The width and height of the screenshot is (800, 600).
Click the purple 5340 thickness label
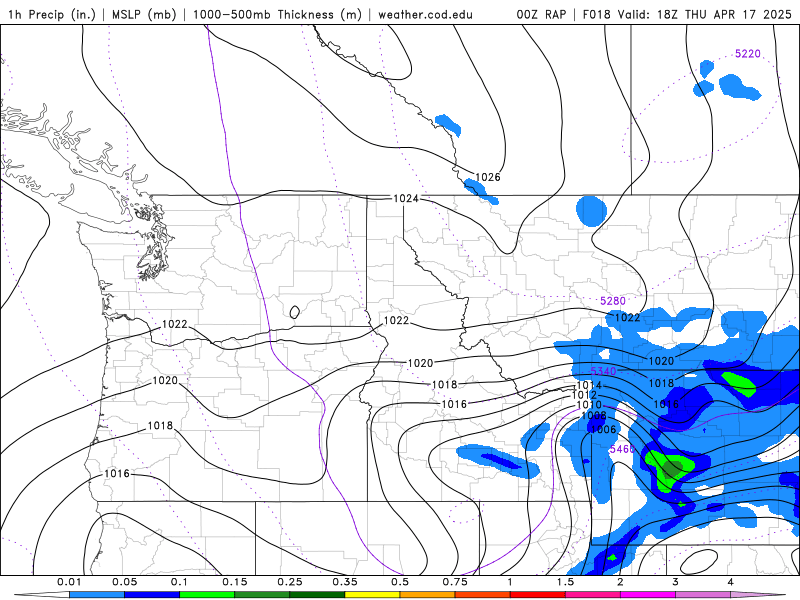click(604, 371)
